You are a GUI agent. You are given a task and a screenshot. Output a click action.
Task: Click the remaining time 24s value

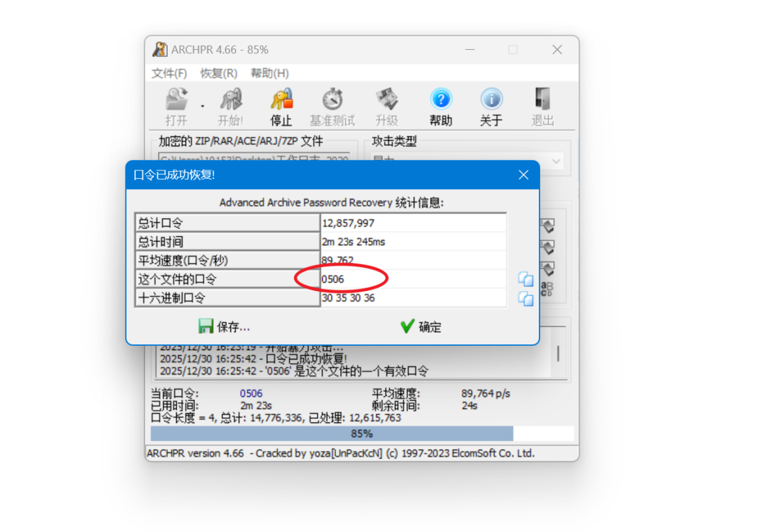tap(469, 406)
